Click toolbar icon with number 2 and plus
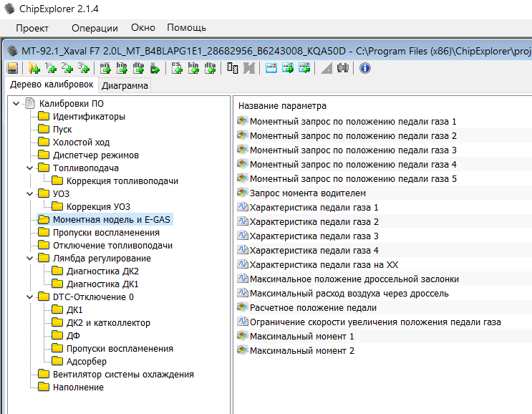 tap(67, 68)
